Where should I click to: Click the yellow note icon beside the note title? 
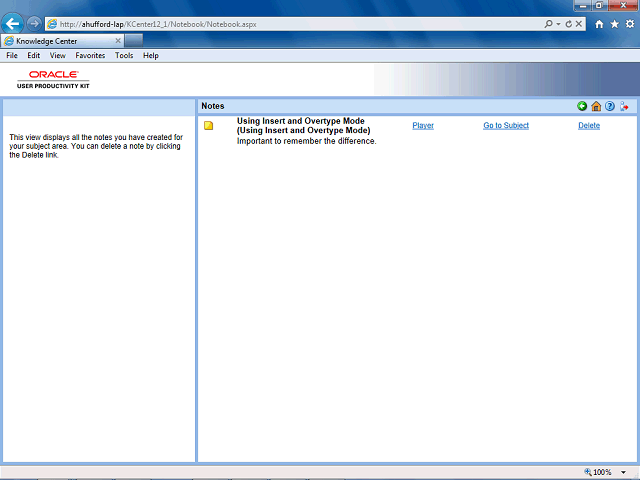[209, 125]
